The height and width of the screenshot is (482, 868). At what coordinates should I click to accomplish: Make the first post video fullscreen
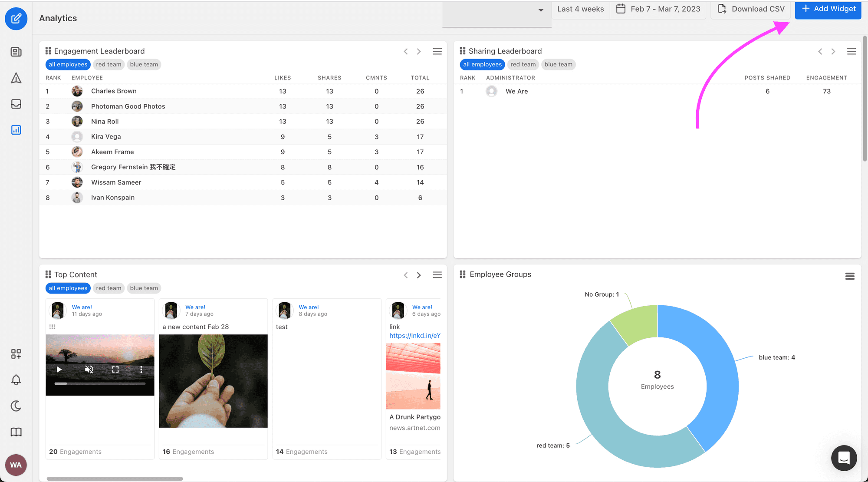click(115, 370)
